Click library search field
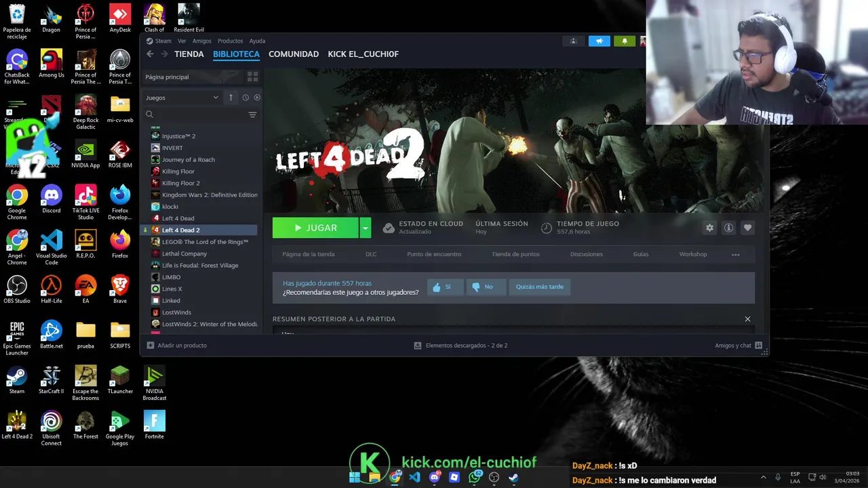Viewport: 868px width, 488px height. (195, 115)
